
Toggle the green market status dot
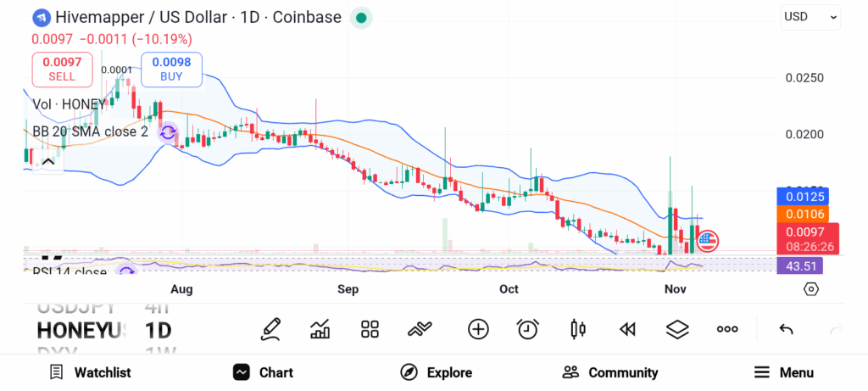point(362,17)
